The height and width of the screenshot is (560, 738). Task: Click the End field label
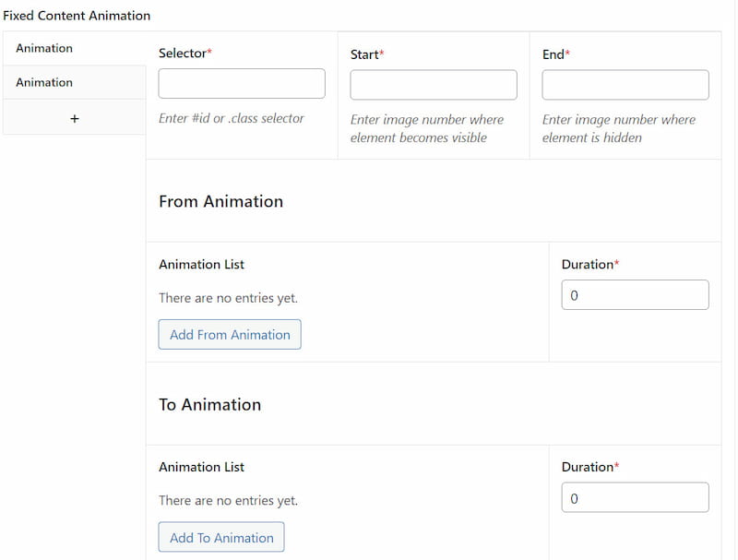click(556, 54)
